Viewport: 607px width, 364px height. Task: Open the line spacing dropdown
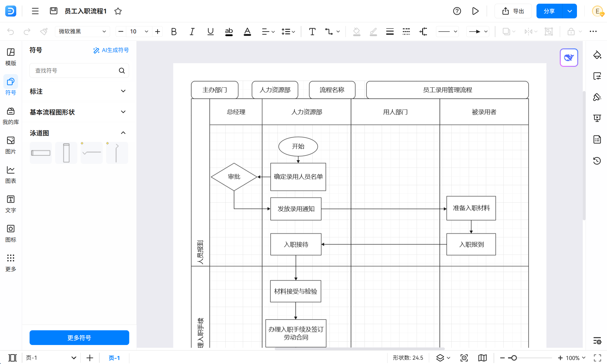coord(288,32)
